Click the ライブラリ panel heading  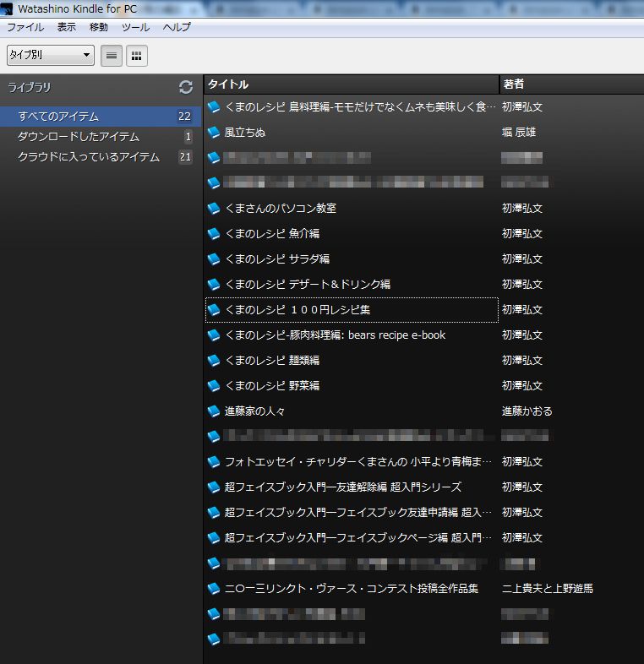[x=30, y=87]
